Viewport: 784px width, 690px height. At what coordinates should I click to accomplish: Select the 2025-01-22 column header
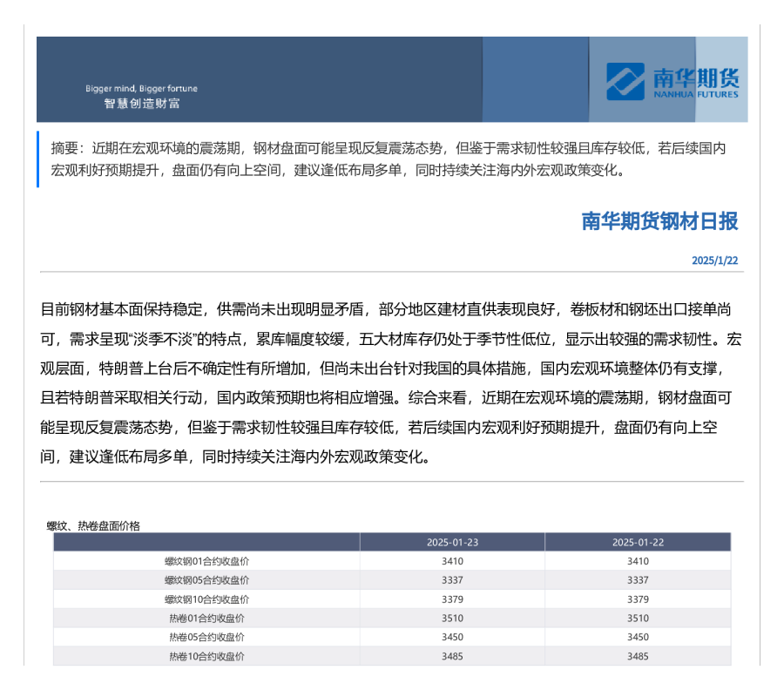pyautogui.click(x=638, y=543)
